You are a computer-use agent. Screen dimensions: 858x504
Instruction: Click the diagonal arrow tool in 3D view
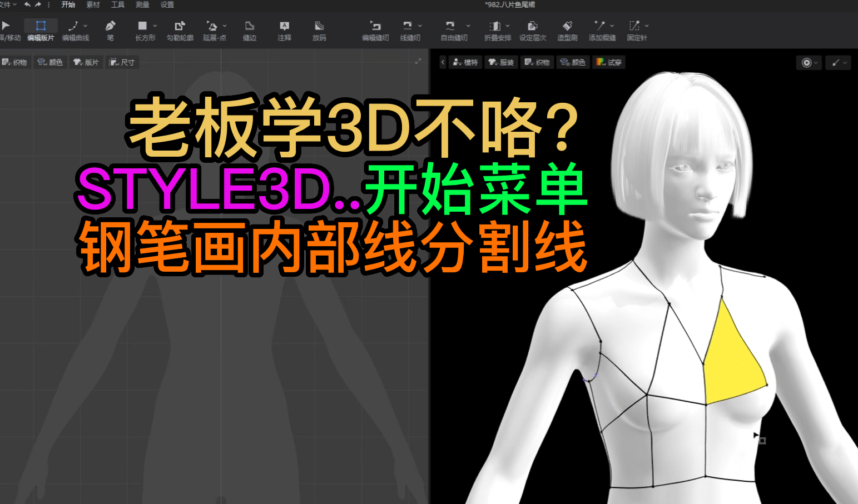click(835, 63)
